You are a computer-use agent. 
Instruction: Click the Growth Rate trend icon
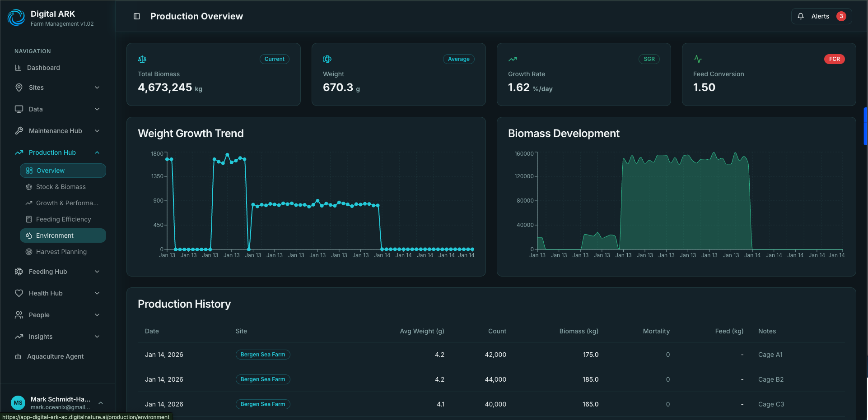[x=513, y=59]
